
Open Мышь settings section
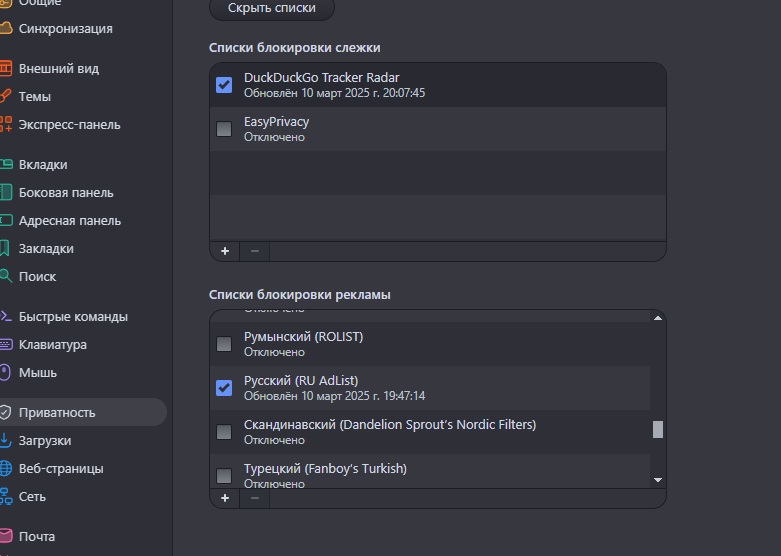(x=38, y=372)
